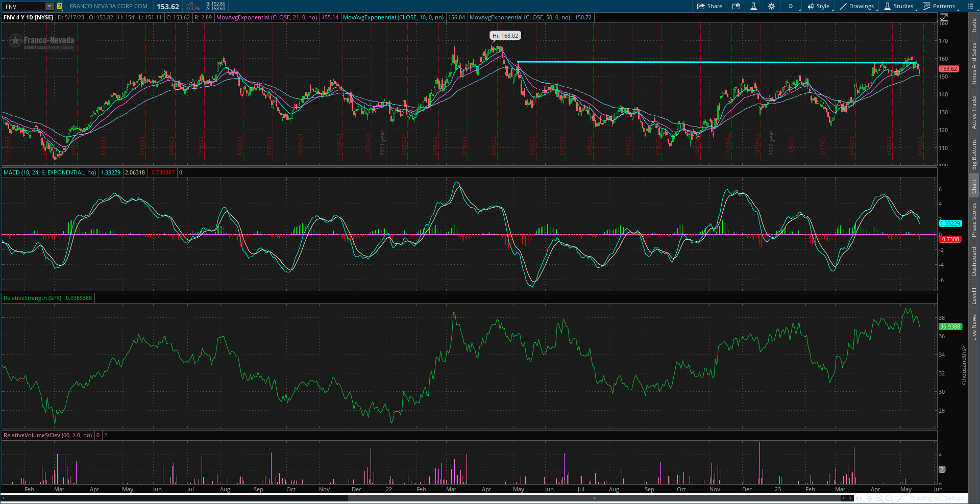Open the list menu icon at toolbar end
Screen dimensions: 980x504
coord(970,6)
